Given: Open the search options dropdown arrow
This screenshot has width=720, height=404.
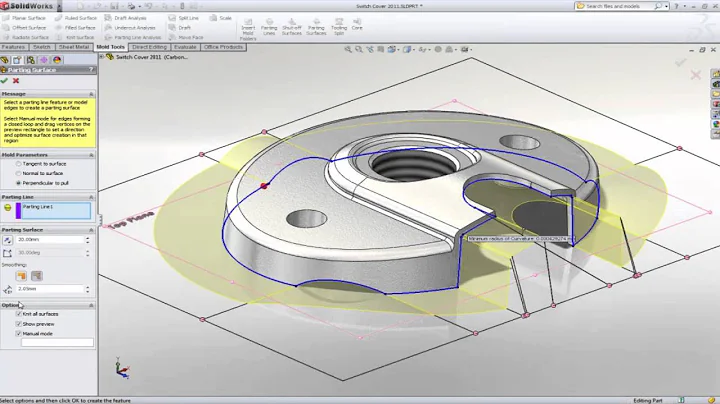Looking at the screenshot, I should [666, 6].
